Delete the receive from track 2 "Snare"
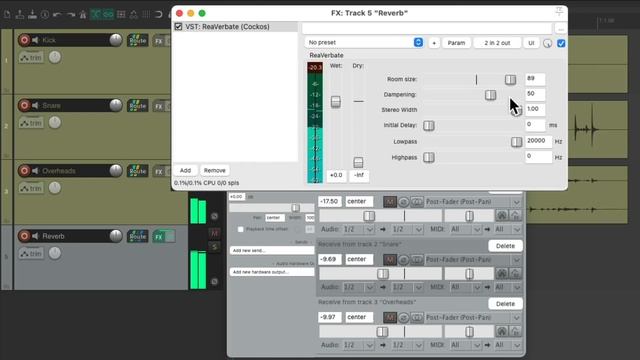Screen dimensions: 640x360 point(505,246)
